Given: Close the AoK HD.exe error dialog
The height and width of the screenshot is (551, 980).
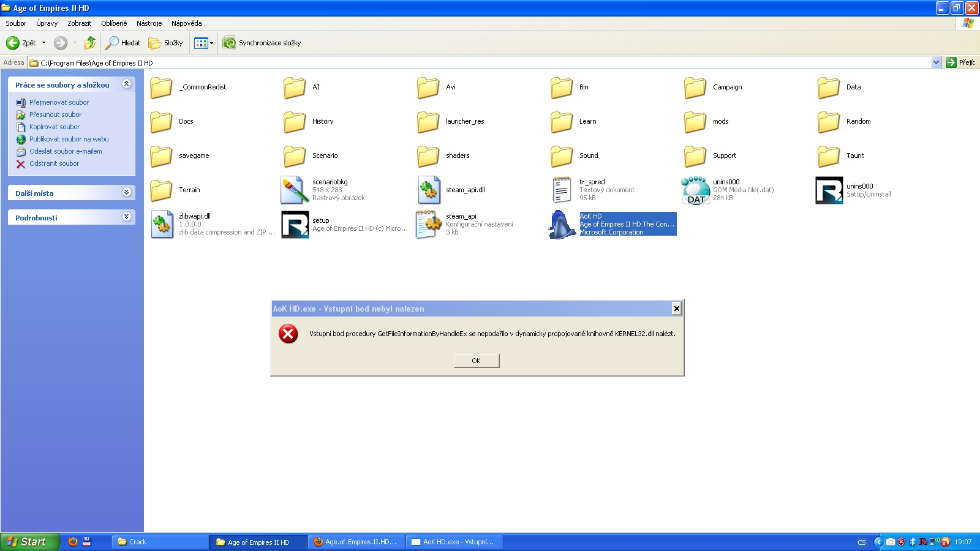Looking at the screenshot, I should pos(676,309).
